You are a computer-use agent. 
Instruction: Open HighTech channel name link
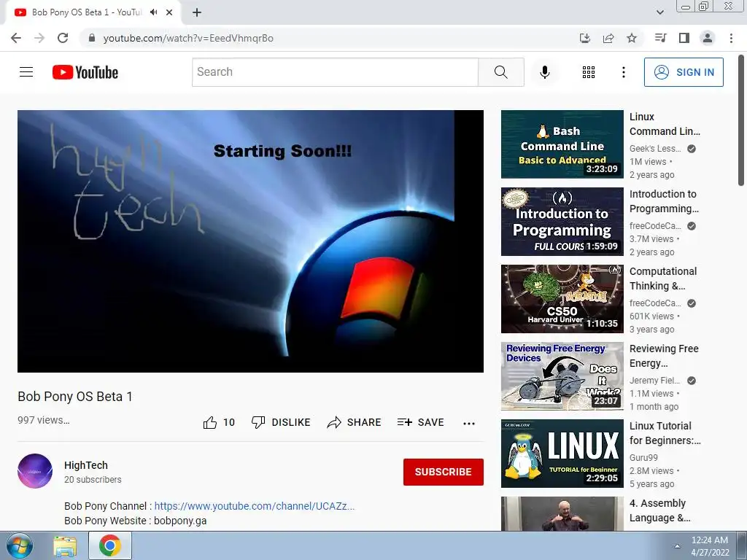(x=86, y=465)
